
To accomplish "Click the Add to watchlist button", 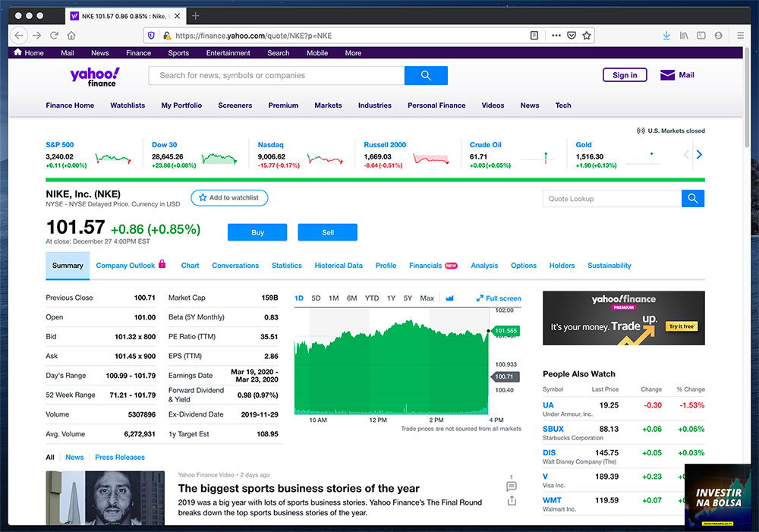I will coord(229,197).
